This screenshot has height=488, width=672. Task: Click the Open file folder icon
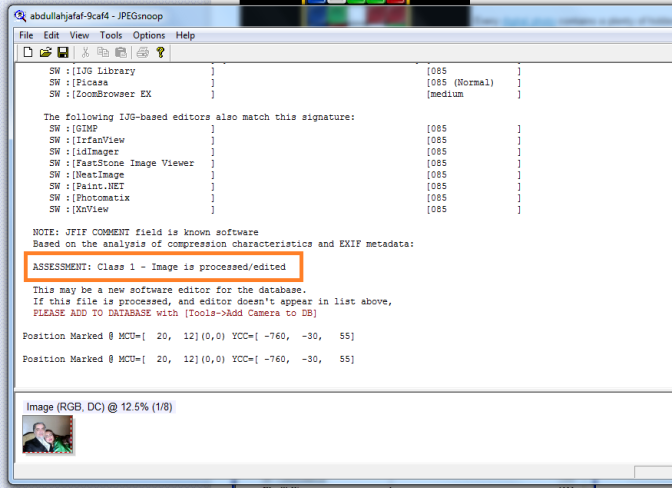[45, 52]
